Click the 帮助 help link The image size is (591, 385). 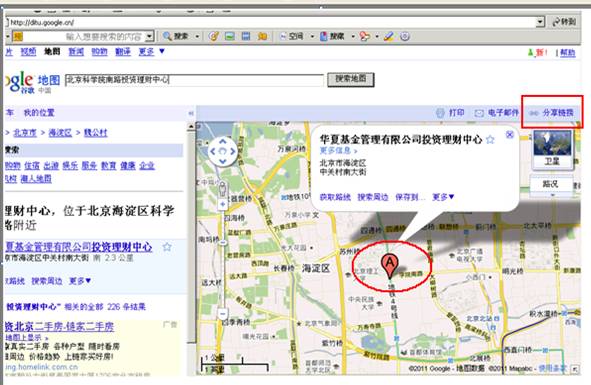click(568, 53)
